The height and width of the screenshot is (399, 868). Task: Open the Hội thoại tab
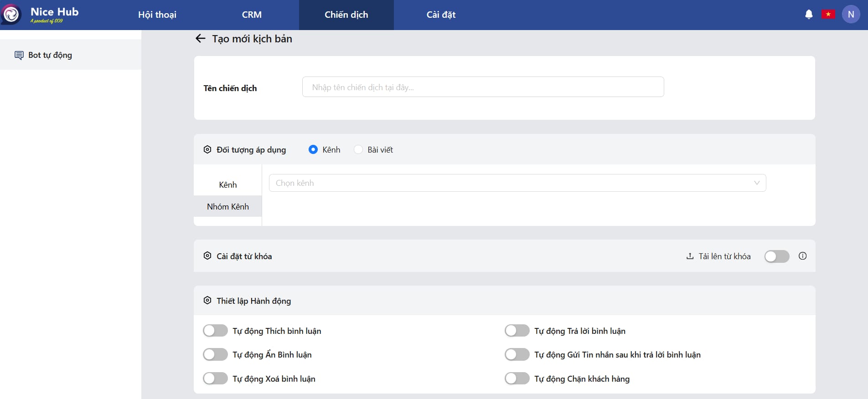157,15
